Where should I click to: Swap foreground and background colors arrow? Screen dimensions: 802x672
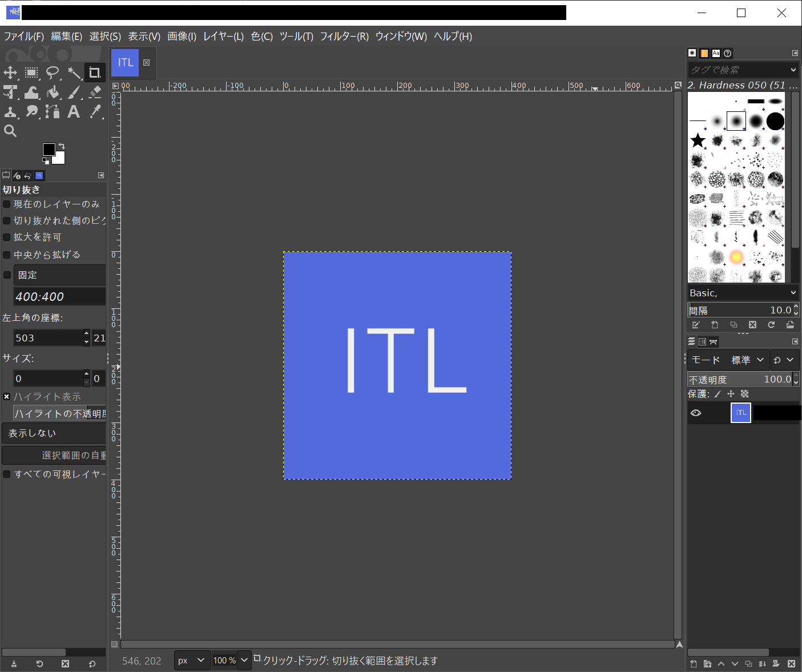62,146
